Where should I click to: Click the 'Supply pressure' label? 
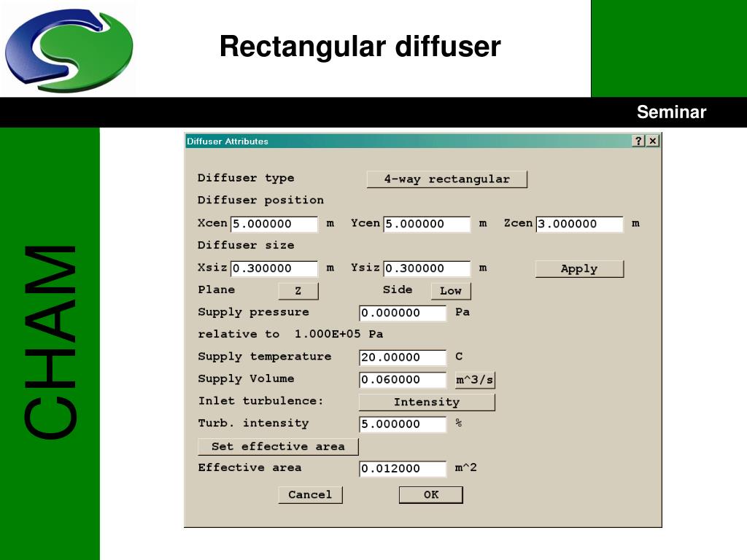click(253, 312)
